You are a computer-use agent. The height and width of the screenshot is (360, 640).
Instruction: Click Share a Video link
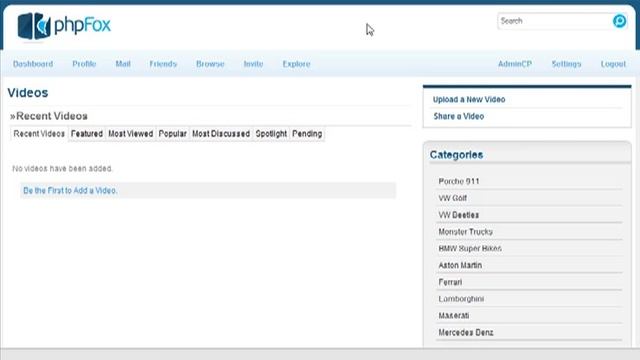(459, 116)
